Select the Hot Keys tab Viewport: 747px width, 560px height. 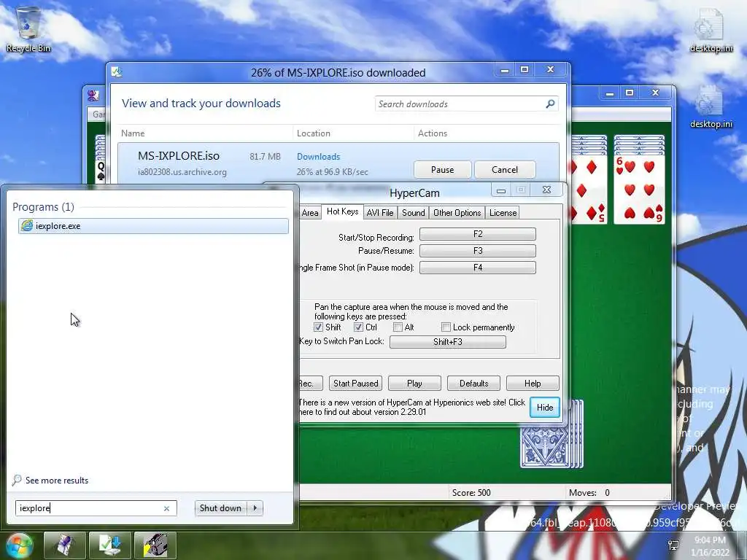[x=343, y=211]
